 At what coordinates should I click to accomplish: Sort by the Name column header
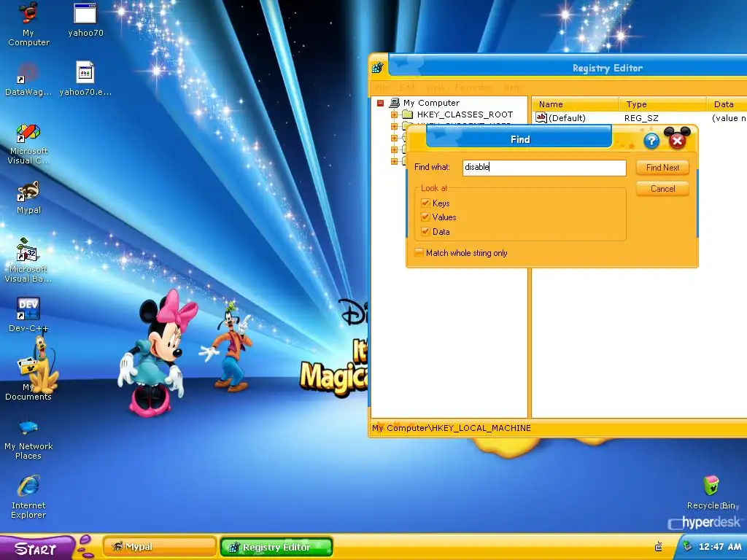pyautogui.click(x=575, y=104)
